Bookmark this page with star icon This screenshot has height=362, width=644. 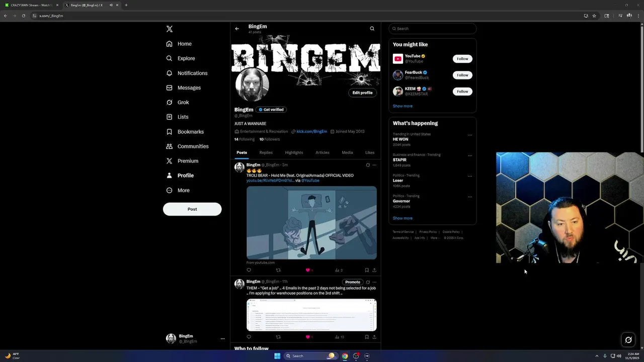(x=594, y=16)
